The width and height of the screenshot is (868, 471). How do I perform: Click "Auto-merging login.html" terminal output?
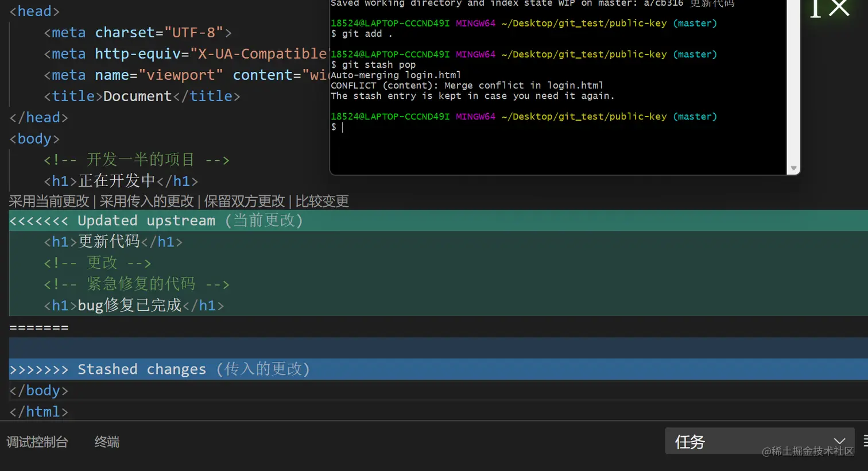(x=396, y=75)
